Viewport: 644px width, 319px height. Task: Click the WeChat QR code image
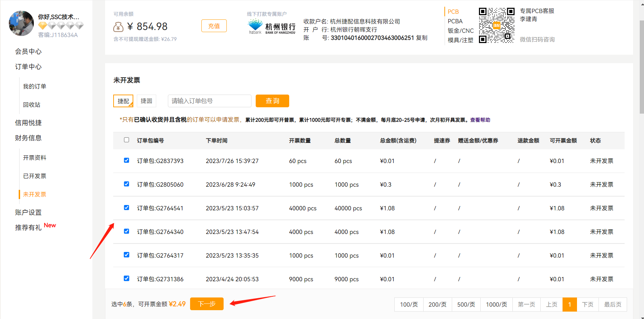496,25
